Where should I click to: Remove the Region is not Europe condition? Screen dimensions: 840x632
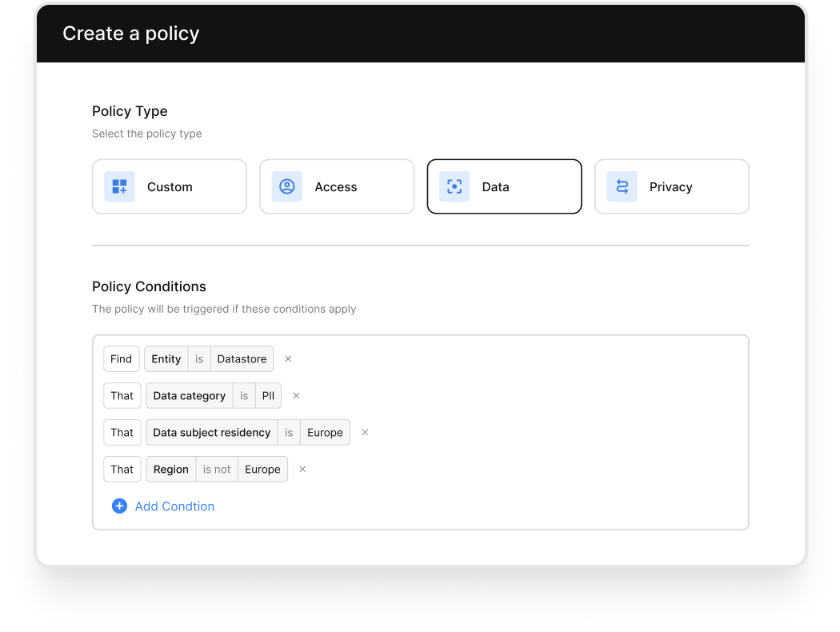[302, 470]
